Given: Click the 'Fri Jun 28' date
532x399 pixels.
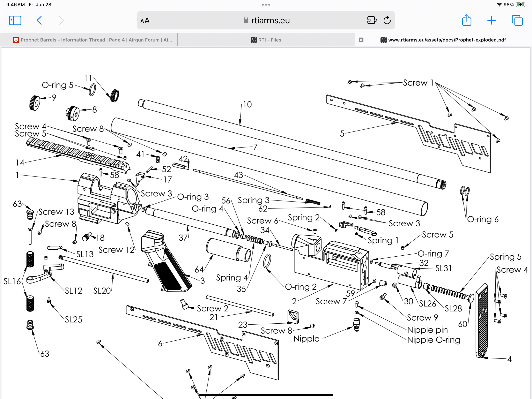Looking at the screenshot, I should pos(40,4).
